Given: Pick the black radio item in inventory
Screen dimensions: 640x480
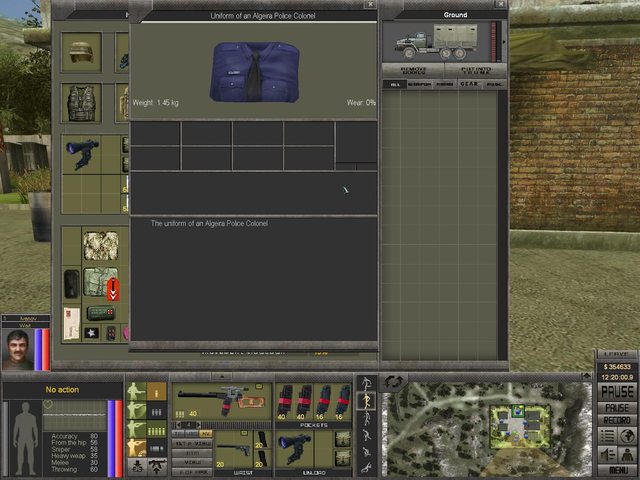Looking at the screenshot, I should 71,284.
